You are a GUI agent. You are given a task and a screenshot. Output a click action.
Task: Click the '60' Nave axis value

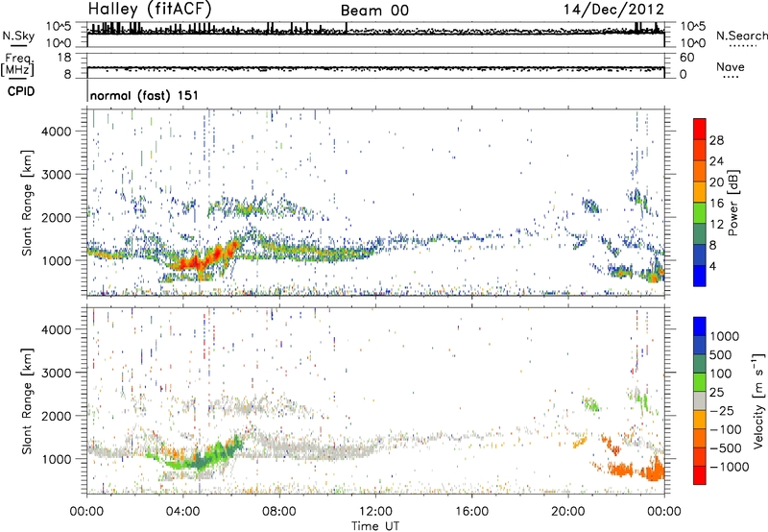[x=687, y=58]
